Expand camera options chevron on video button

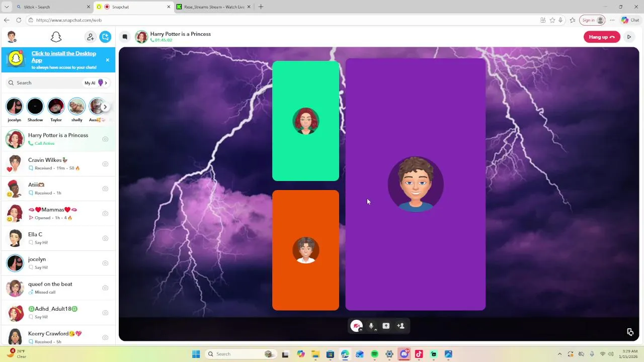tap(361, 330)
